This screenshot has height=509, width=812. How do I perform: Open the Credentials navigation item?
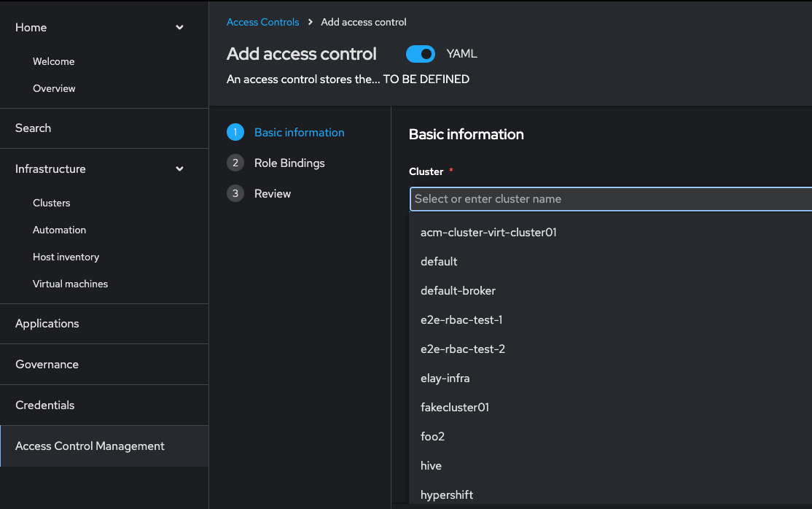(x=45, y=405)
